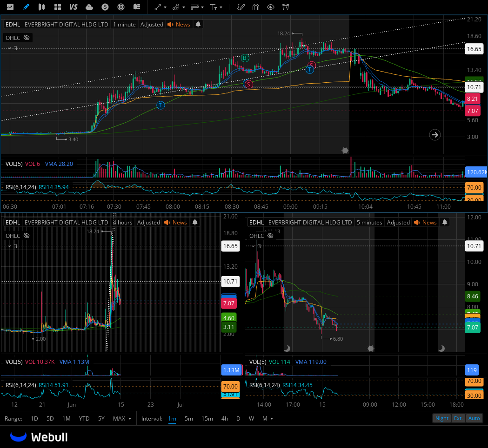Click the green B buy marker
This screenshot has width=488, height=448.
tap(245, 58)
